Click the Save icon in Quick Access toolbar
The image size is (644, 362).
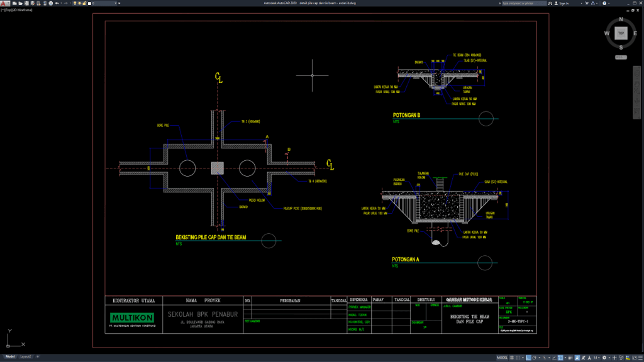(x=27, y=4)
